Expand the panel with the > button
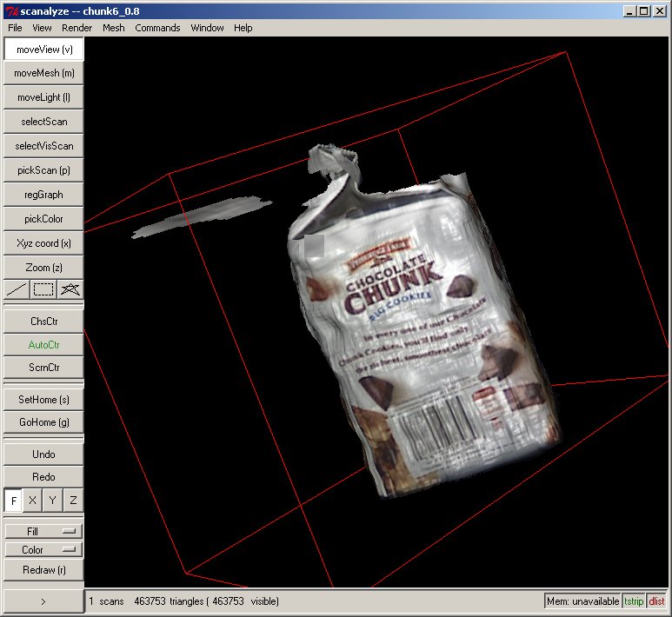 pyautogui.click(x=43, y=601)
